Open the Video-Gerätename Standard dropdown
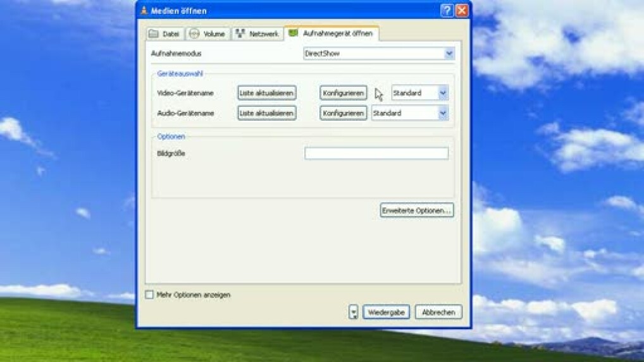644x362 pixels. pos(443,93)
